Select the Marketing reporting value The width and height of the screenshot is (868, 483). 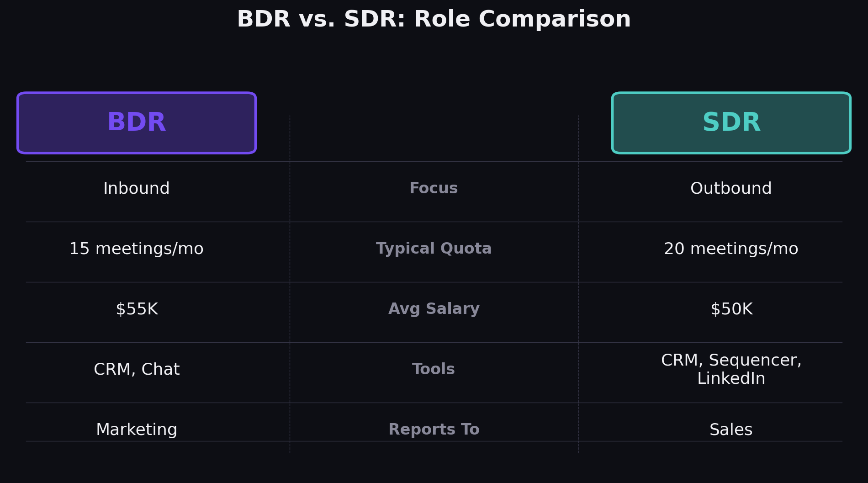pos(137,429)
